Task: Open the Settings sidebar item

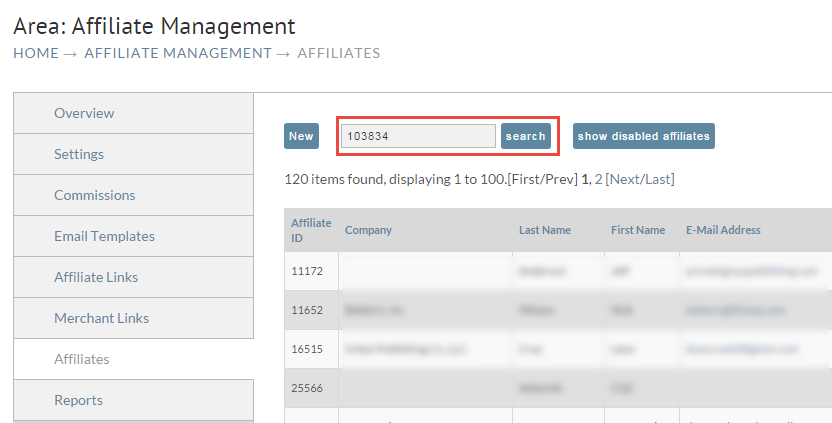Action: coord(134,154)
